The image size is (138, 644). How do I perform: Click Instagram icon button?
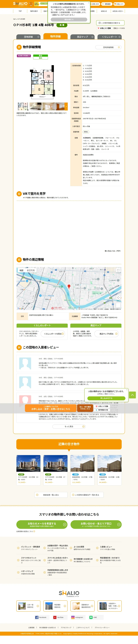tap(78, 617)
